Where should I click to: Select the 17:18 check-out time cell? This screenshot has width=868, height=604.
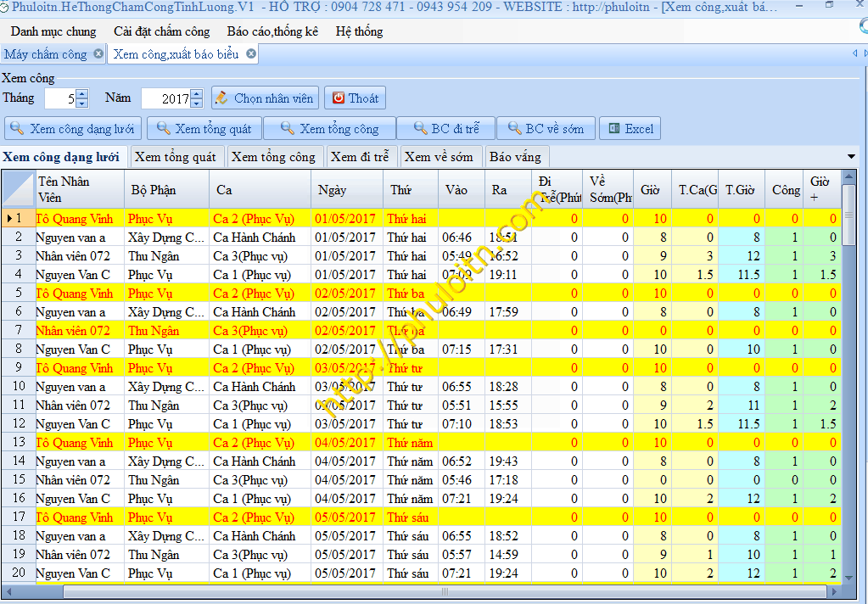[x=507, y=480]
